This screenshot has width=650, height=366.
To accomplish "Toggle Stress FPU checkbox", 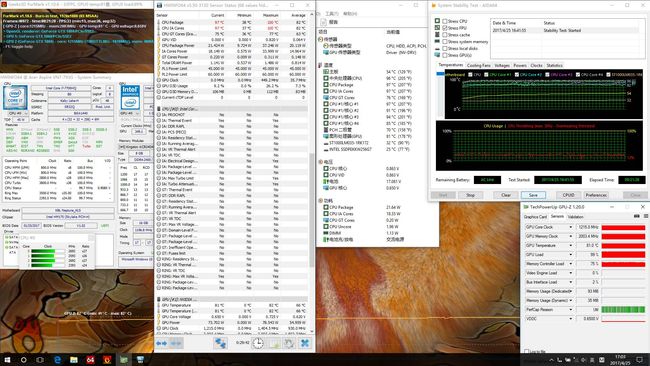I will tap(444, 28).
